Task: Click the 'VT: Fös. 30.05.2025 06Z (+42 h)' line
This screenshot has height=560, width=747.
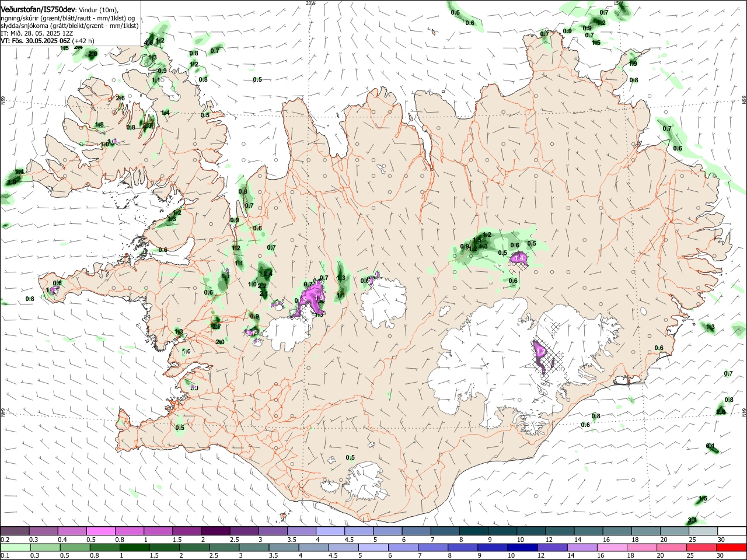Action: click(48, 41)
